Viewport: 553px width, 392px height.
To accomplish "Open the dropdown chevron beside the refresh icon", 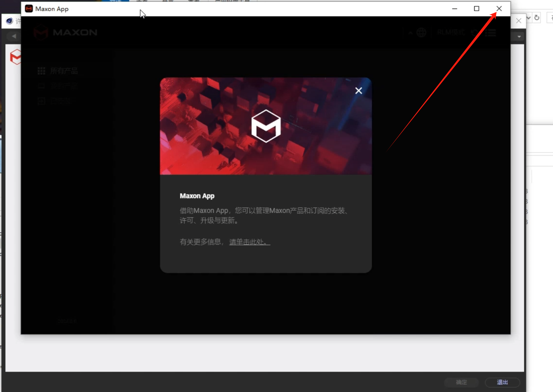I will click(x=529, y=18).
